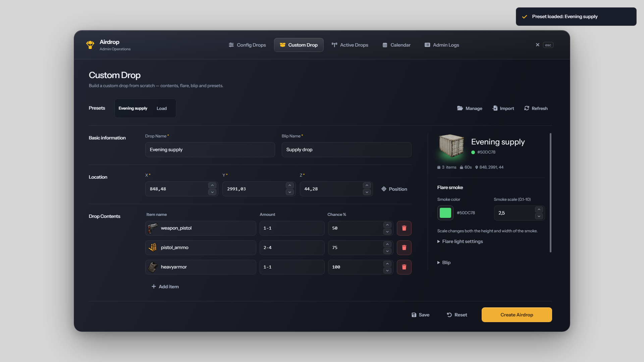644x362 pixels.
Task: Save the custom drop
Action: (420, 315)
